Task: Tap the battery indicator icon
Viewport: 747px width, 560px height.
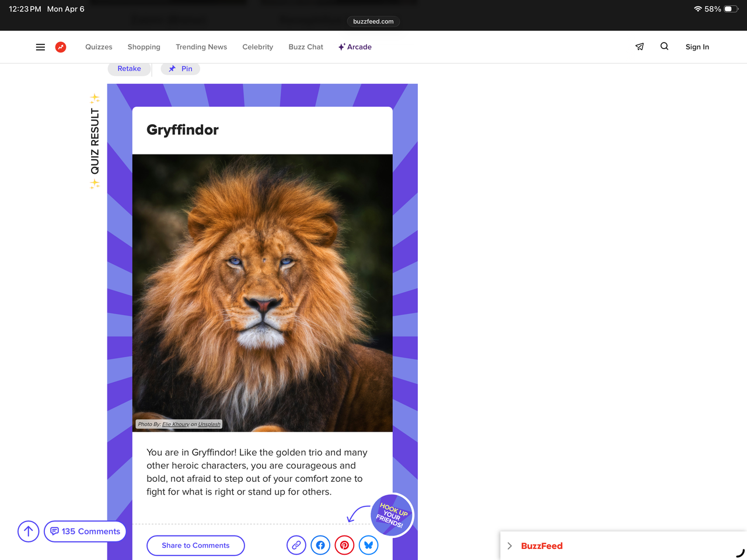Action: [731, 9]
